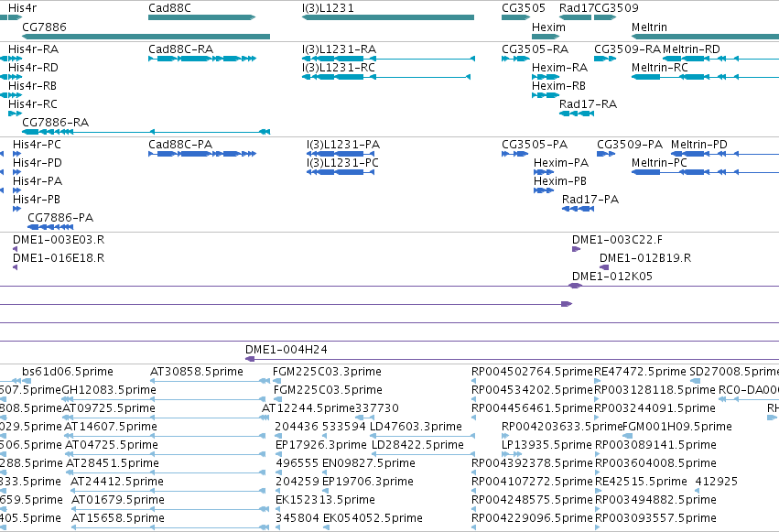Screen dimensions: 779x532
Task: Click EST bs61d06.5prime
Action: point(68,372)
